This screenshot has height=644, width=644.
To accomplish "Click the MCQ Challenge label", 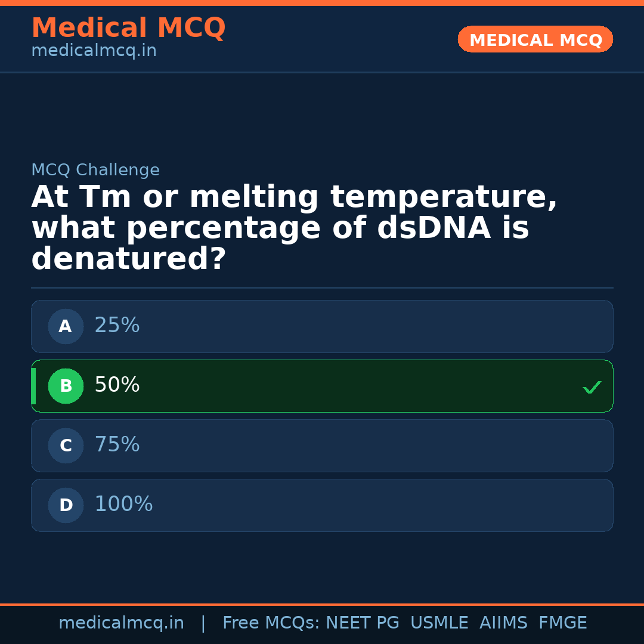I will click(95, 171).
